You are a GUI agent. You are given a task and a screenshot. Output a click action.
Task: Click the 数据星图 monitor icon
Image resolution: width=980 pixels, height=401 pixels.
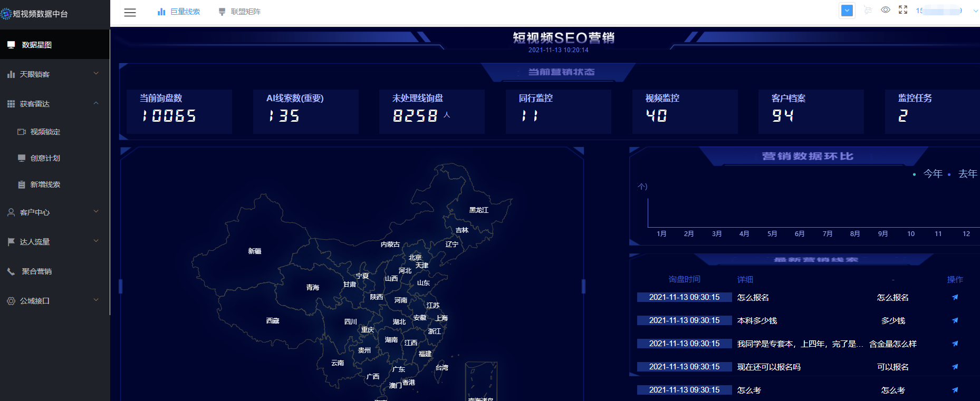[x=11, y=45]
